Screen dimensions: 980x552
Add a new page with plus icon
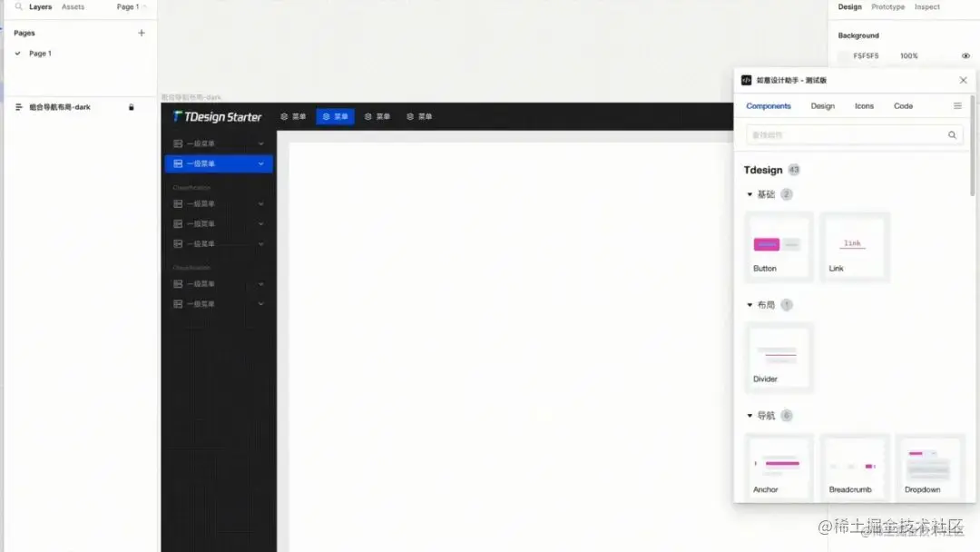pos(142,33)
